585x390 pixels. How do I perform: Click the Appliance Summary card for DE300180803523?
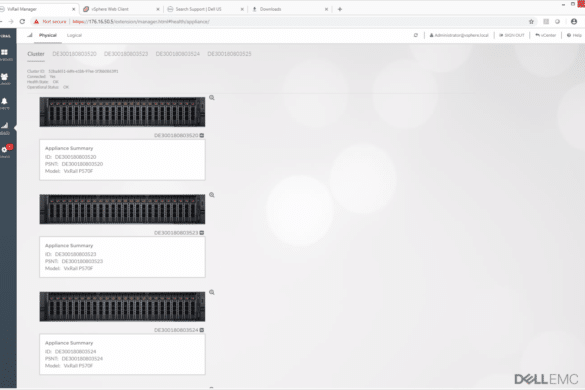[x=122, y=257]
